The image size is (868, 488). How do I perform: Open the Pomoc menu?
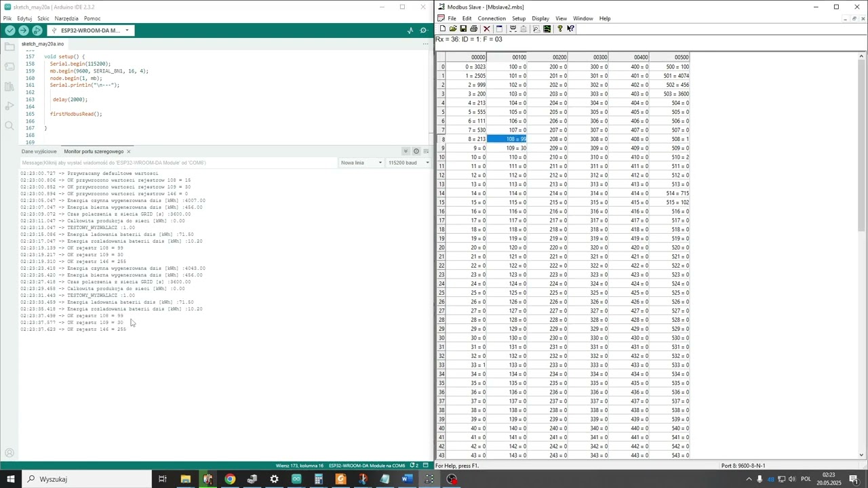click(92, 18)
